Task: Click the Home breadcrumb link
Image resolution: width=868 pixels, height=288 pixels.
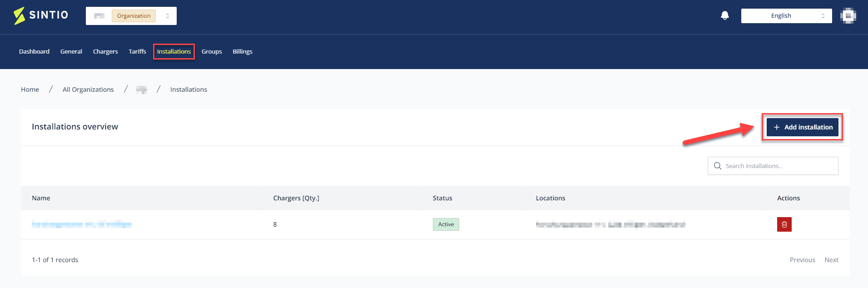Action: [x=30, y=89]
